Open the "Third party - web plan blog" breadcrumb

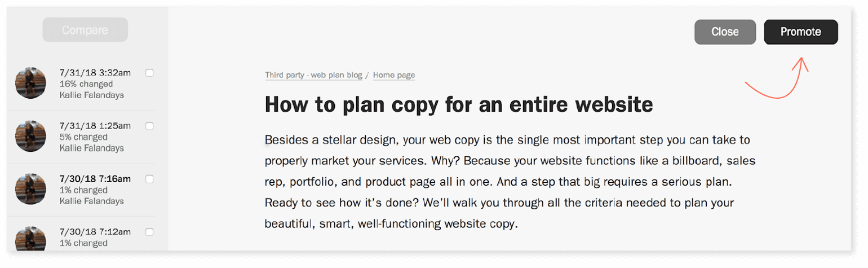click(x=313, y=75)
